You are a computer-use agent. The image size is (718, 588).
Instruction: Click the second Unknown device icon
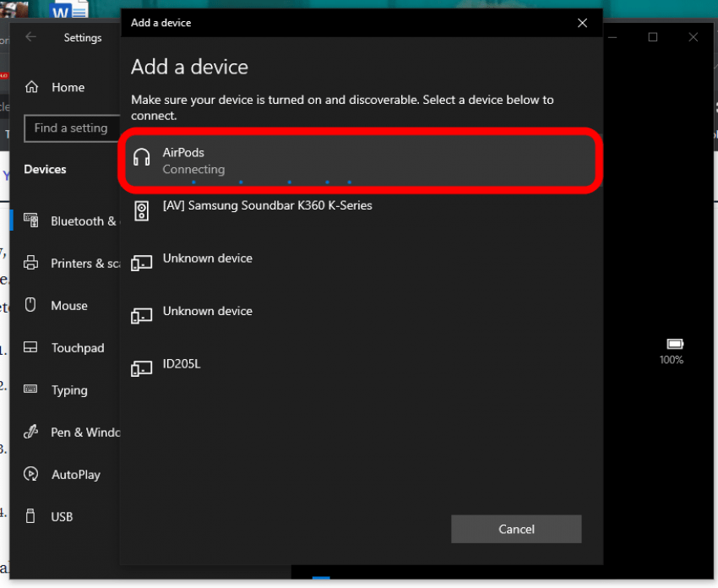(x=142, y=315)
